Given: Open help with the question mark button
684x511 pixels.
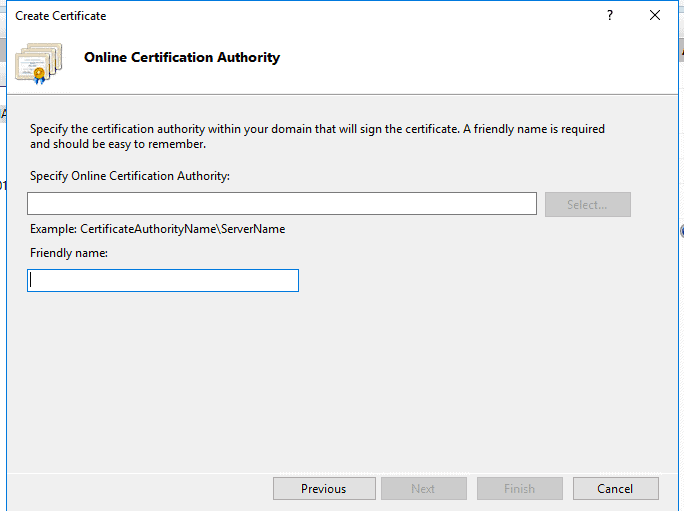Looking at the screenshot, I should [x=610, y=16].
